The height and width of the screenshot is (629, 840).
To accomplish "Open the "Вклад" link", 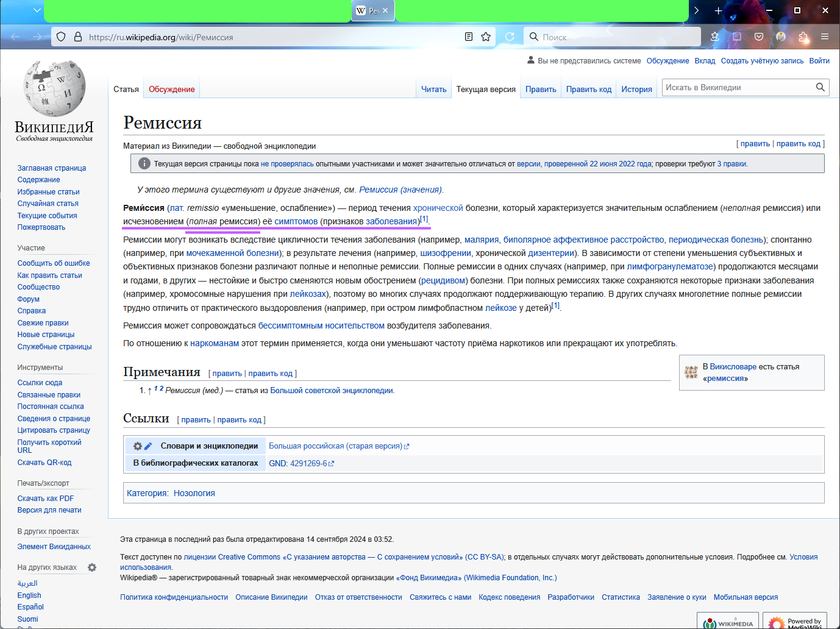I will (x=705, y=61).
